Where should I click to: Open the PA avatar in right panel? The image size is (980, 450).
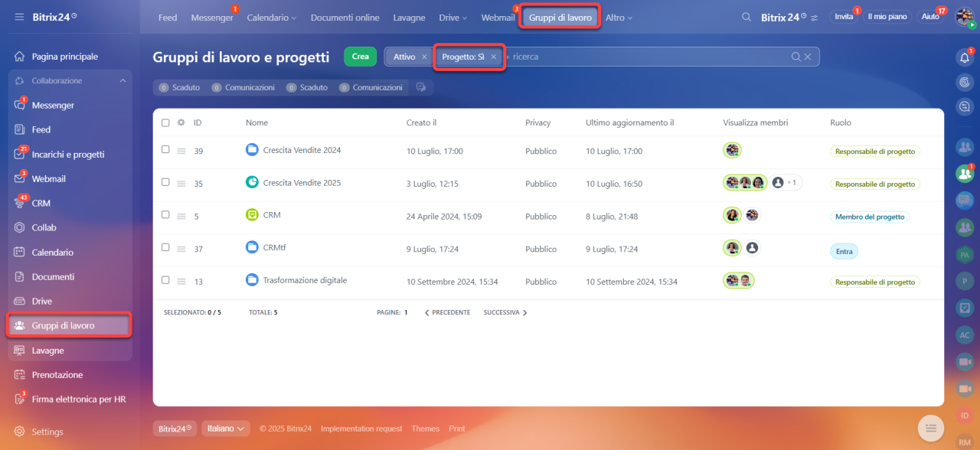tap(965, 255)
